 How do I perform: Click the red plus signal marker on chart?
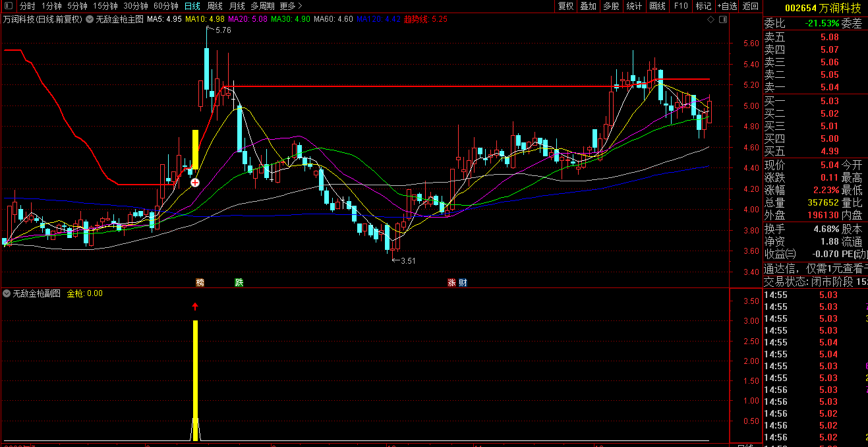pyautogui.click(x=195, y=182)
